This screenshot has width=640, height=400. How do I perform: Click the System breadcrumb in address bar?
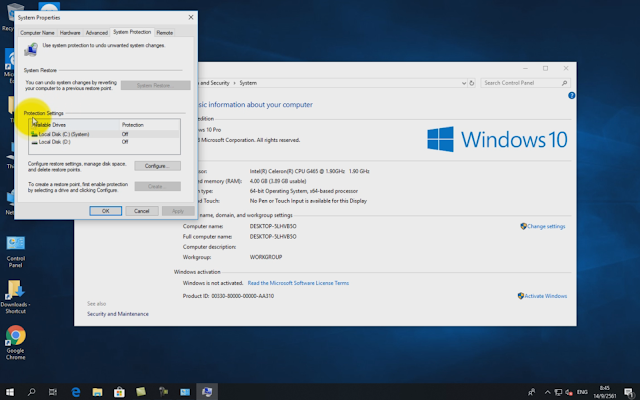(248, 83)
